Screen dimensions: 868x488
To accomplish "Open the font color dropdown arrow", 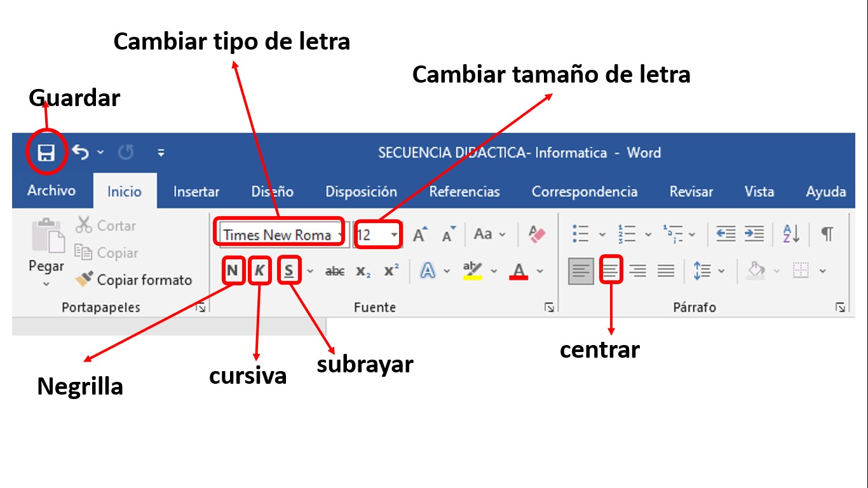I will coord(540,271).
